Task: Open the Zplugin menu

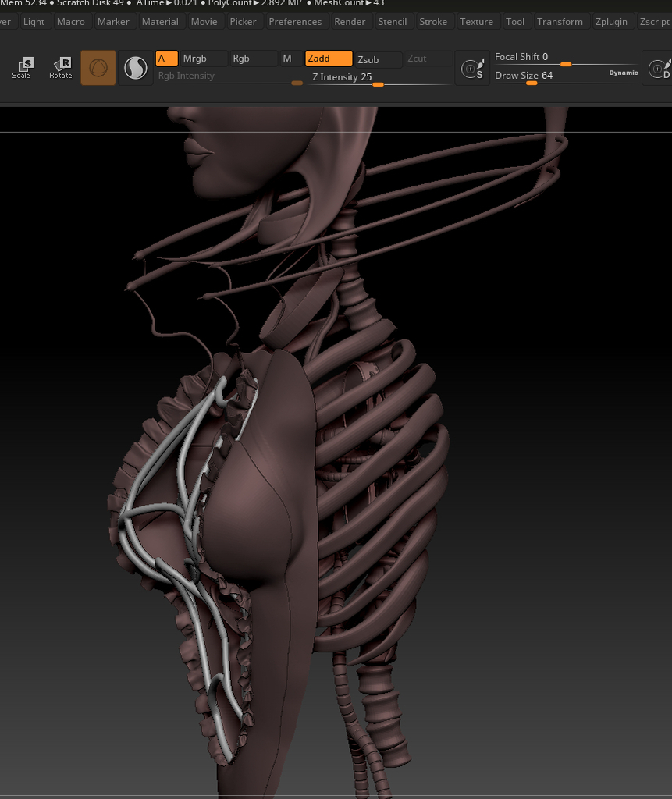Action: click(611, 21)
